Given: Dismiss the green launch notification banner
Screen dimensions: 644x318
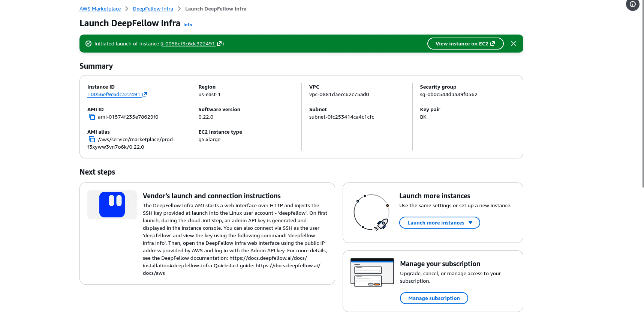Looking at the screenshot, I should (x=514, y=44).
